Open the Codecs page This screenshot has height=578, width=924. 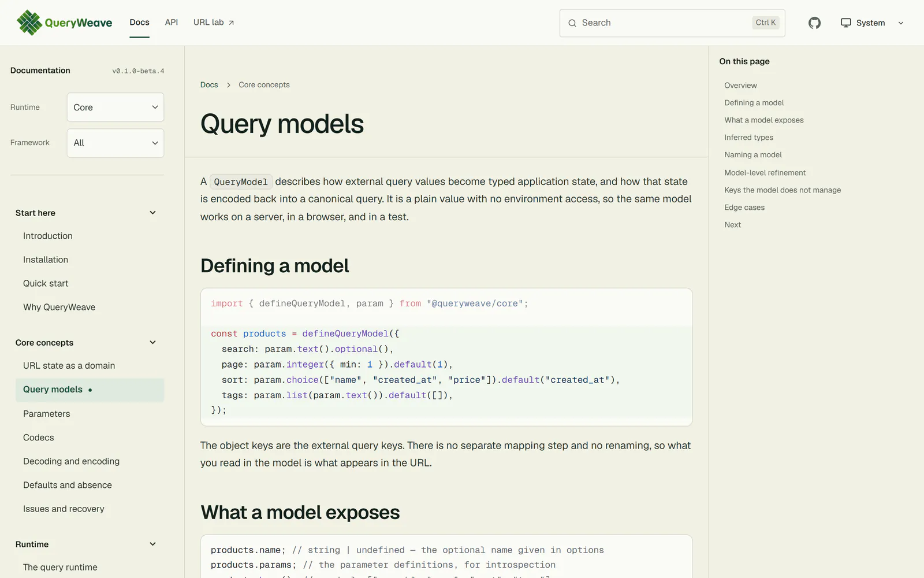(39, 438)
